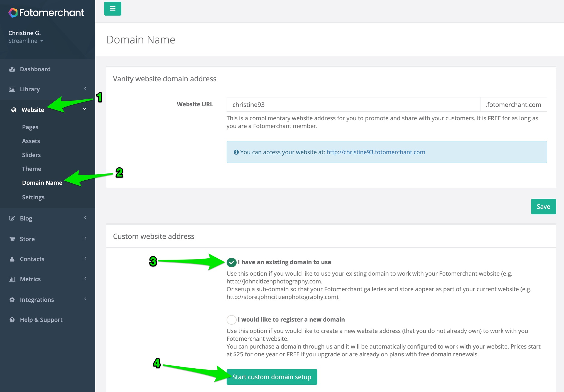564x392 pixels.
Task: Click the Store cart icon
Action: pyautogui.click(x=12, y=239)
